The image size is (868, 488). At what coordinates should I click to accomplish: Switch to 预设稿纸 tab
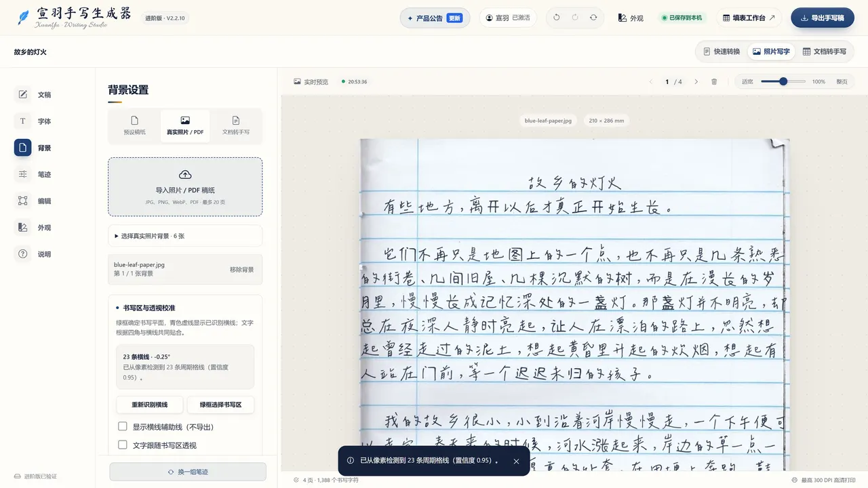(x=134, y=126)
